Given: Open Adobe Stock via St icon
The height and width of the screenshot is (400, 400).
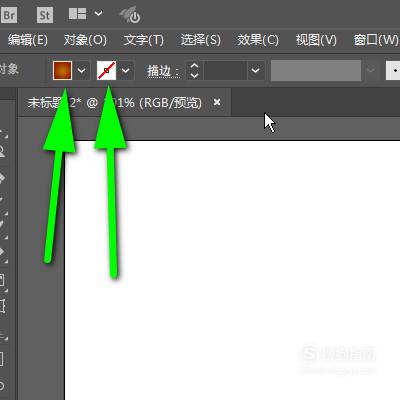Looking at the screenshot, I should point(44,15).
